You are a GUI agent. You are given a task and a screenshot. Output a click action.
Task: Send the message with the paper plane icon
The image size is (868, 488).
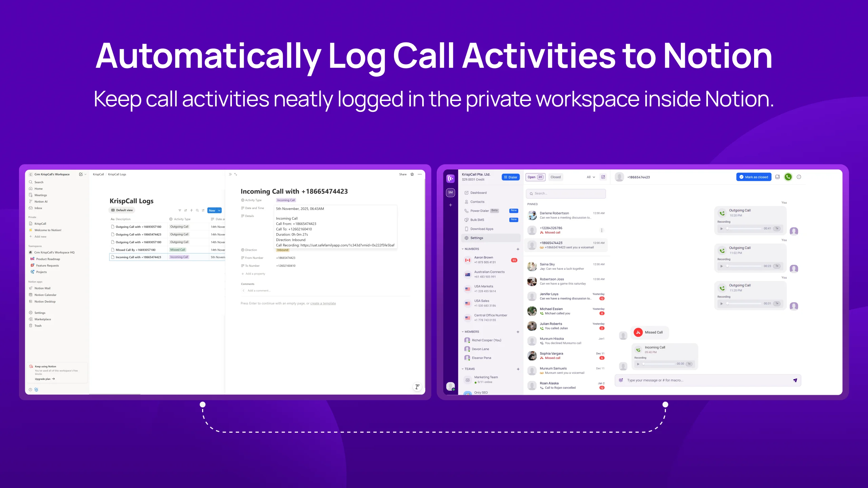tap(795, 380)
